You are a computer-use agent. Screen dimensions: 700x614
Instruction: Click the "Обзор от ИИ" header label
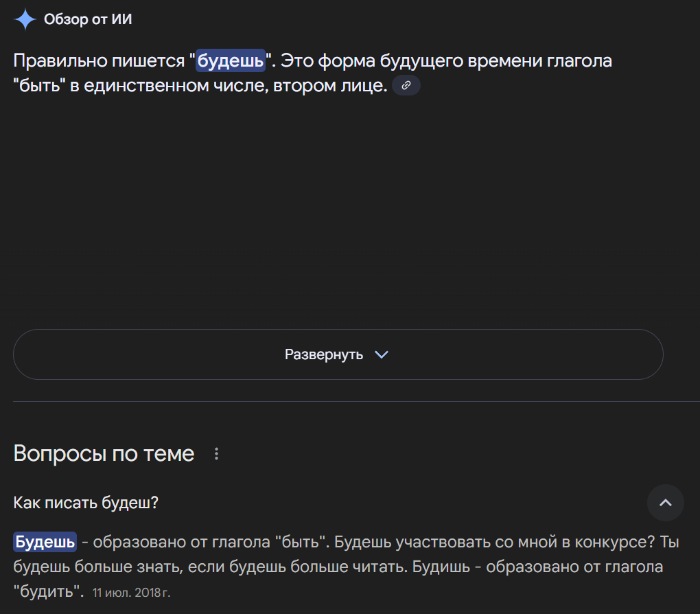pos(88,19)
